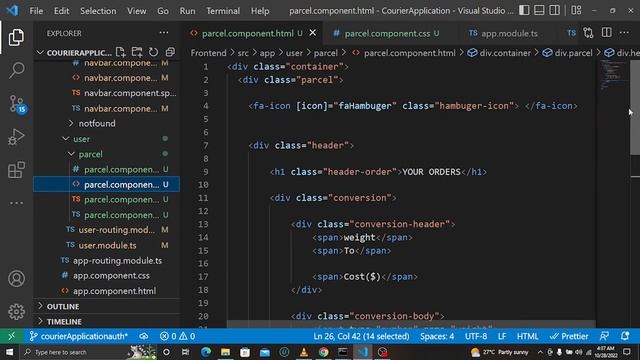
Task: Click Ln 26, Col 42 cursor position
Action: pyautogui.click(x=361, y=336)
